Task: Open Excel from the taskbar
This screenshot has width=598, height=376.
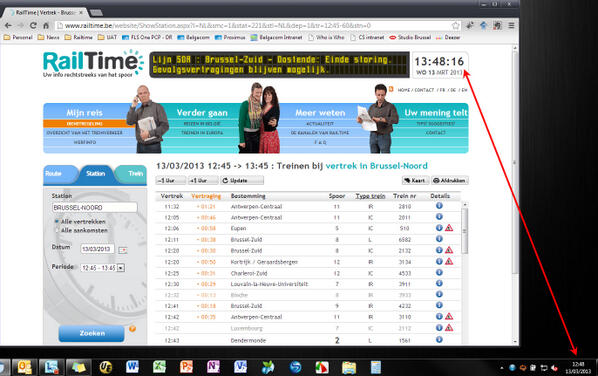Action: click(159, 367)
